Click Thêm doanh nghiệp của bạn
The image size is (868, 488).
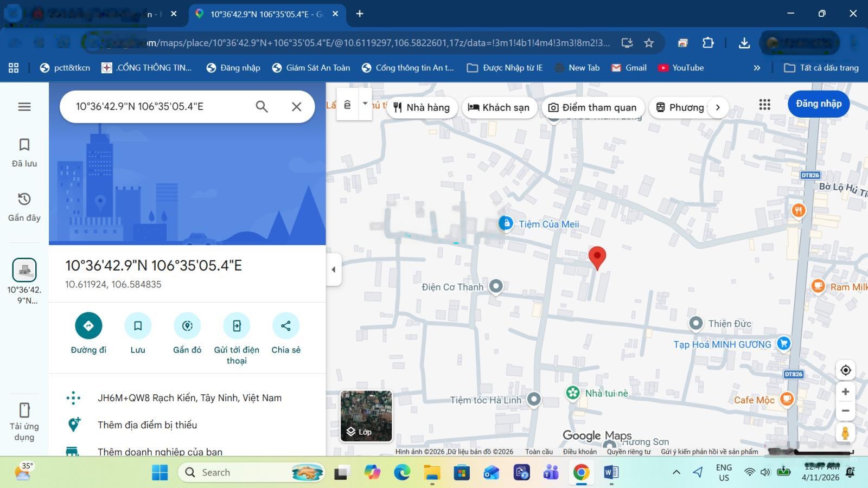pos(187,450)
